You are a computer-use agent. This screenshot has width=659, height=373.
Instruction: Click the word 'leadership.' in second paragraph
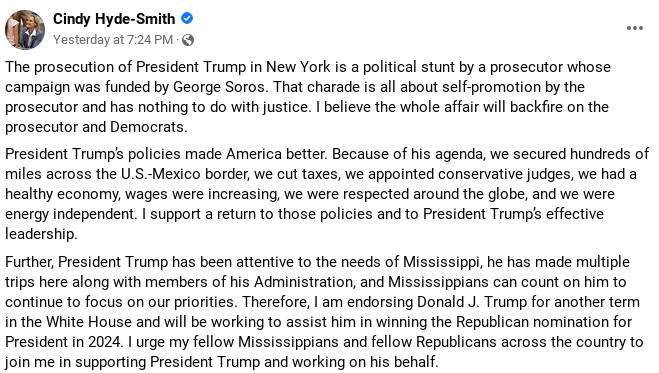click(41, 234)
